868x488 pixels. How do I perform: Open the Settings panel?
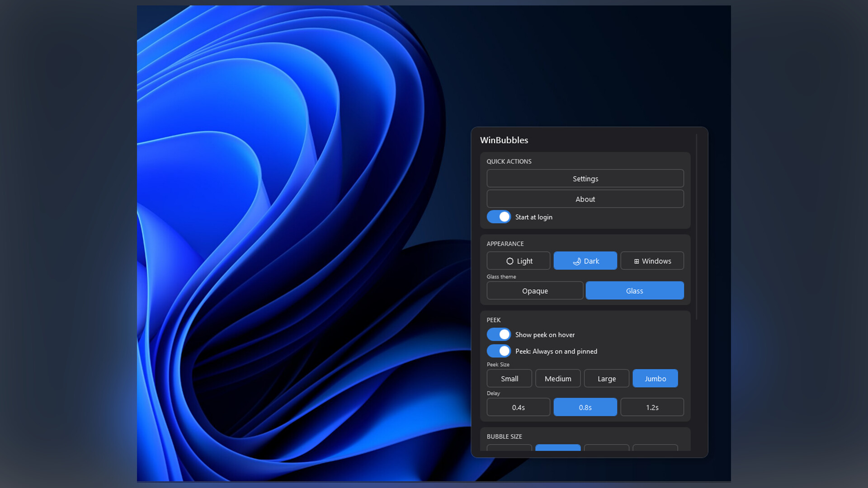click(585, 178)
